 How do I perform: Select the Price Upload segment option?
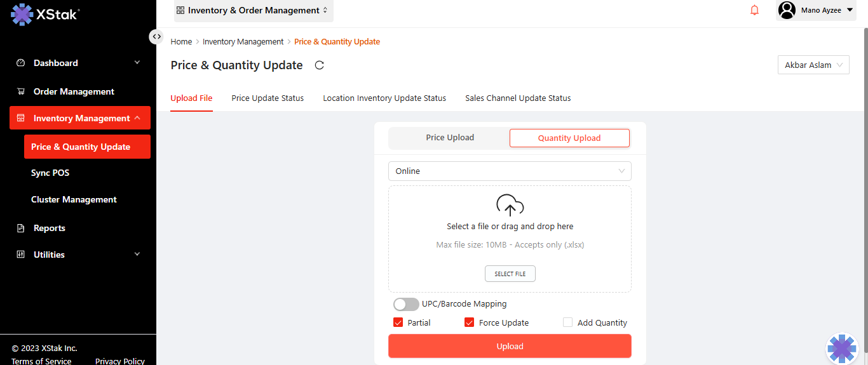click(x=450, y=138)
